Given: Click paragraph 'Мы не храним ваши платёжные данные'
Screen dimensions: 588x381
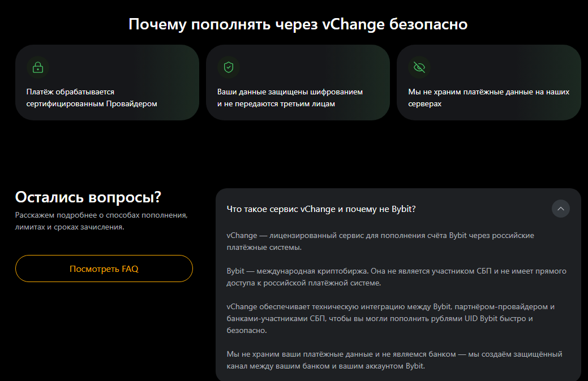Looking at the screenshot, I should tap(394, 360).
